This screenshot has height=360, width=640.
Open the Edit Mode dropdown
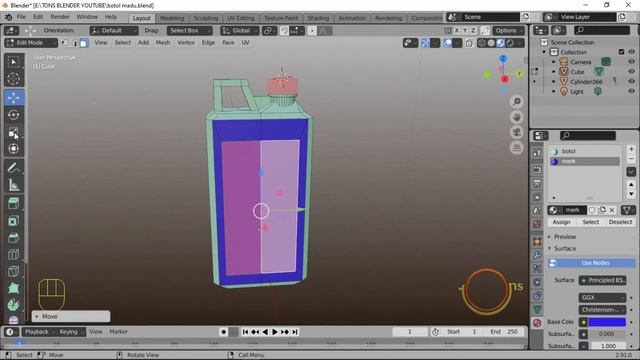31,43
